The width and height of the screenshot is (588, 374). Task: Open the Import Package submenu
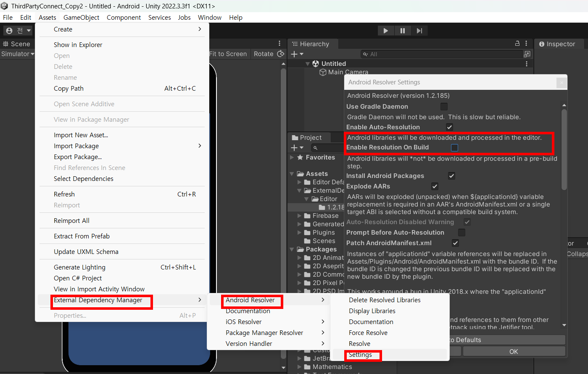(x=122, y=146)
